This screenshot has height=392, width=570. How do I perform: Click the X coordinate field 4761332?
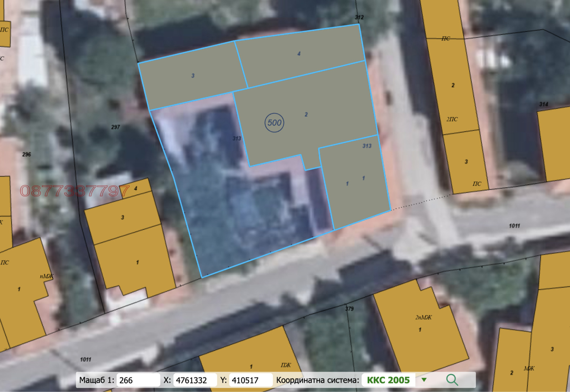pos(195,380)
